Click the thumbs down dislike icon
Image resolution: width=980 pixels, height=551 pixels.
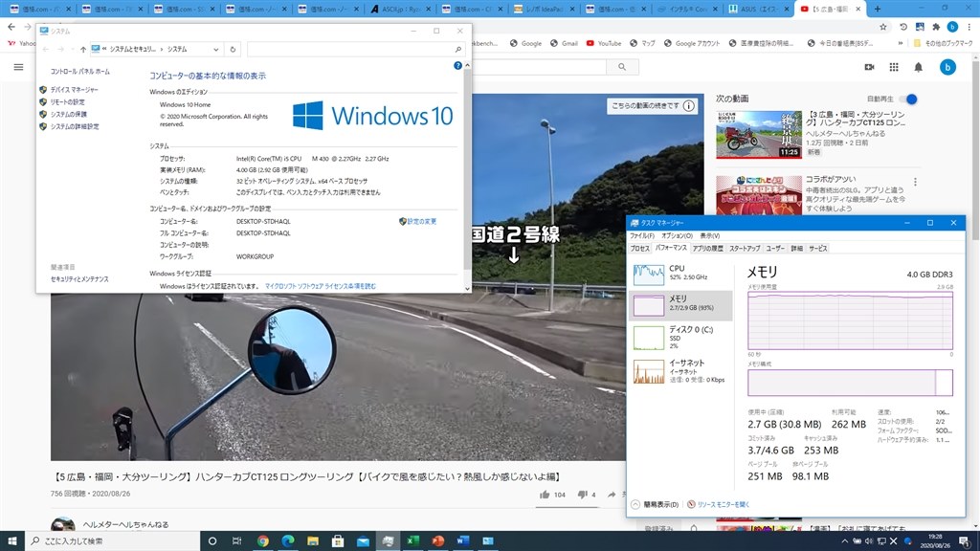click(x=582, y=495)
